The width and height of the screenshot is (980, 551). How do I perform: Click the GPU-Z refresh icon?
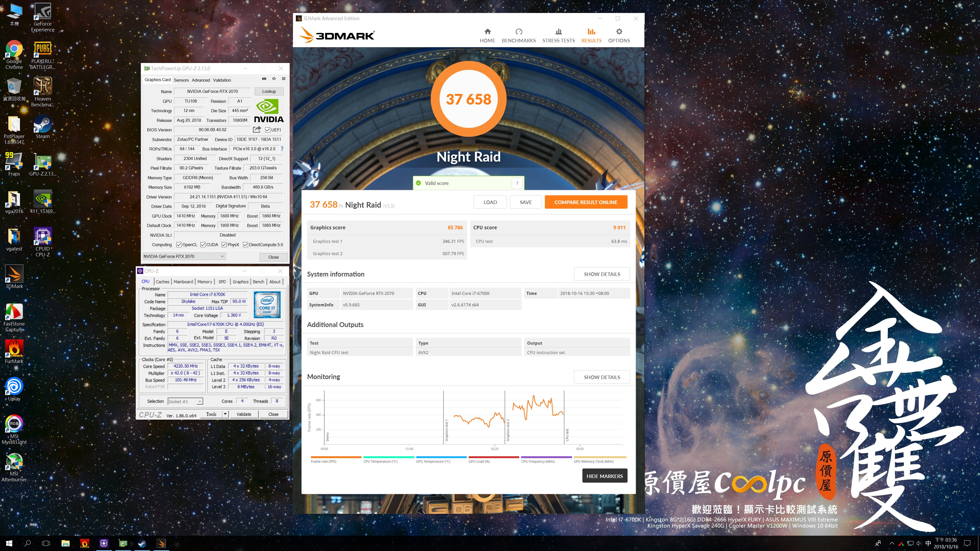274,79
